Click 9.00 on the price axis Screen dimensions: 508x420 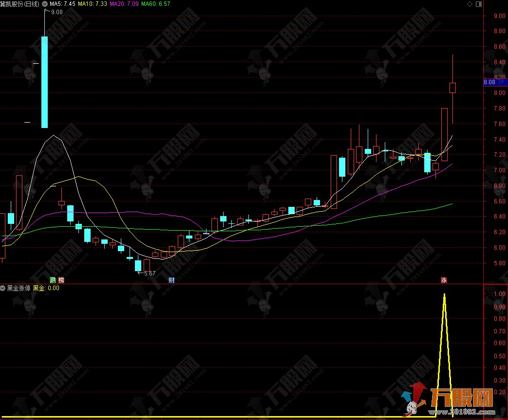(x=499, y=16)
